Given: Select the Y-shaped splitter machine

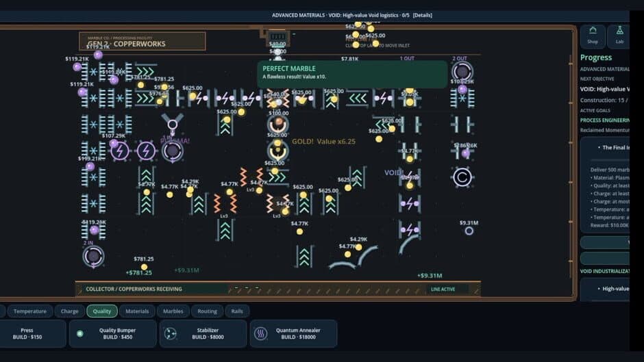Looking at the screenshot, I should click(x=172, y=123).
